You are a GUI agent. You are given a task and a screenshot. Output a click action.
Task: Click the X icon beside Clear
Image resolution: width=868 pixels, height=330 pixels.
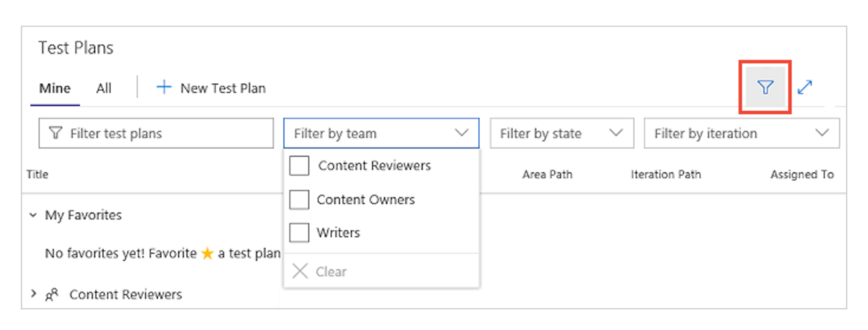(x=300, y=271)
